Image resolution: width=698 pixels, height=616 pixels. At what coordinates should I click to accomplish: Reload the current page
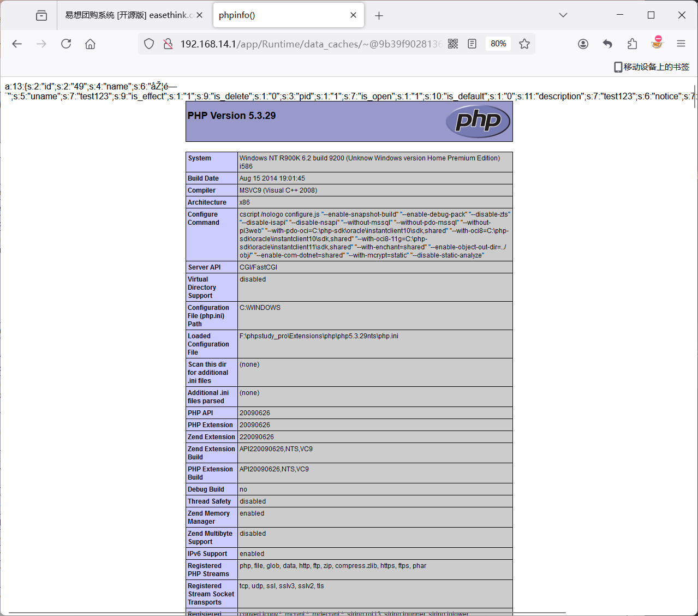pos(66,44)
